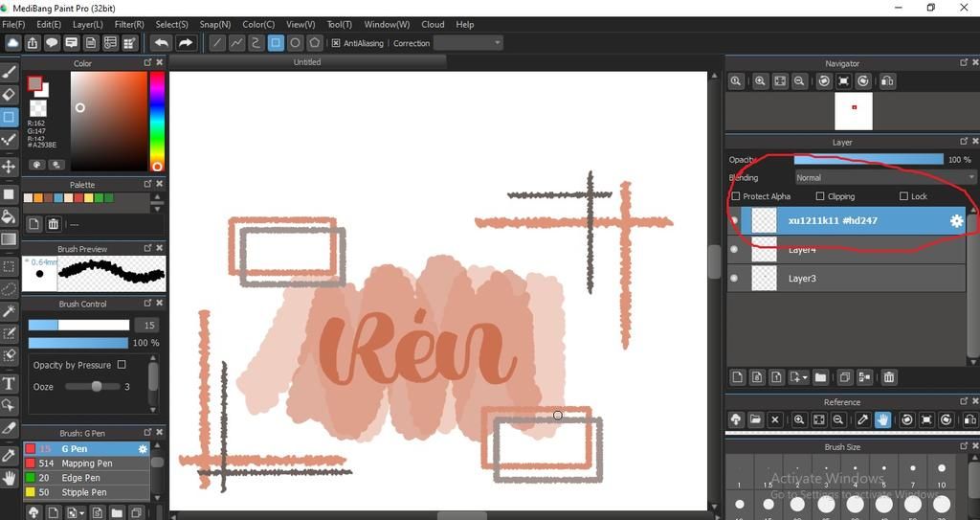Toggle AntiAliasing checkbox

click(336, 43)
